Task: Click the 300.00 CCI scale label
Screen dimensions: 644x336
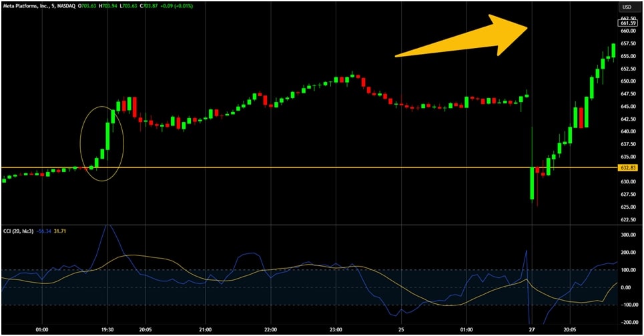Action: pyautogui.click(x=627, y=235)
